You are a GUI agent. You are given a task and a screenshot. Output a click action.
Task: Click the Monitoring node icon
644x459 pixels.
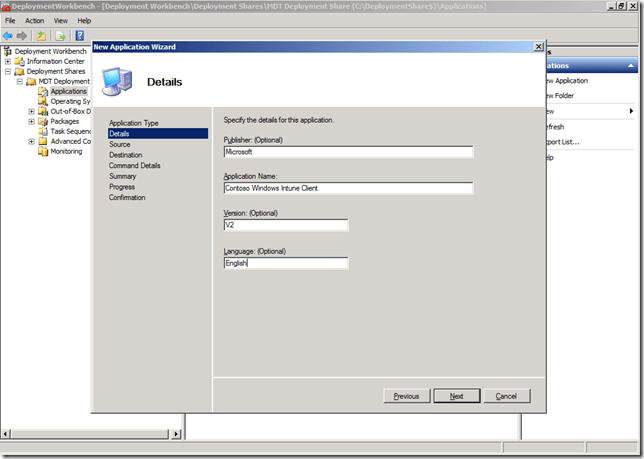point(43,151)
